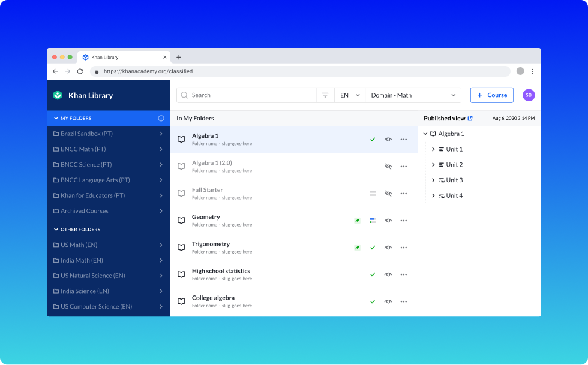The image size is (588, 365).
Task: Go back in browser history
Action: click(x=55, y=71)
